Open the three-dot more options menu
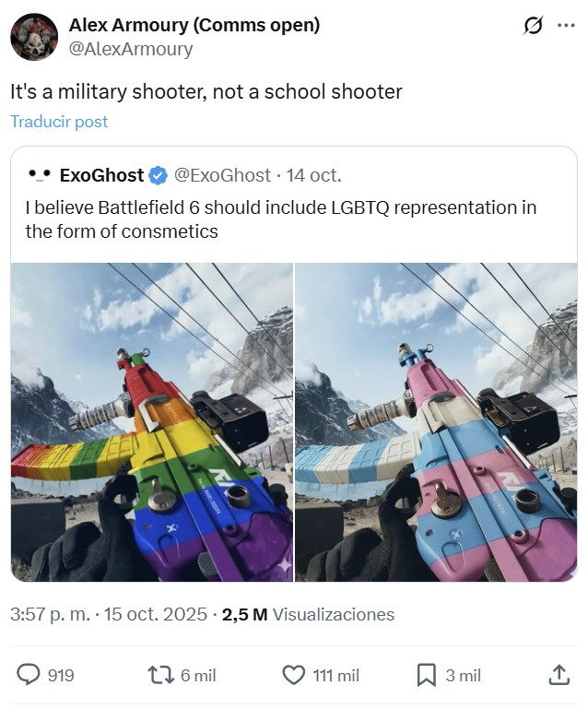This screenshot has height=709, width=588. pyautogui.click(x=566, y=26)
